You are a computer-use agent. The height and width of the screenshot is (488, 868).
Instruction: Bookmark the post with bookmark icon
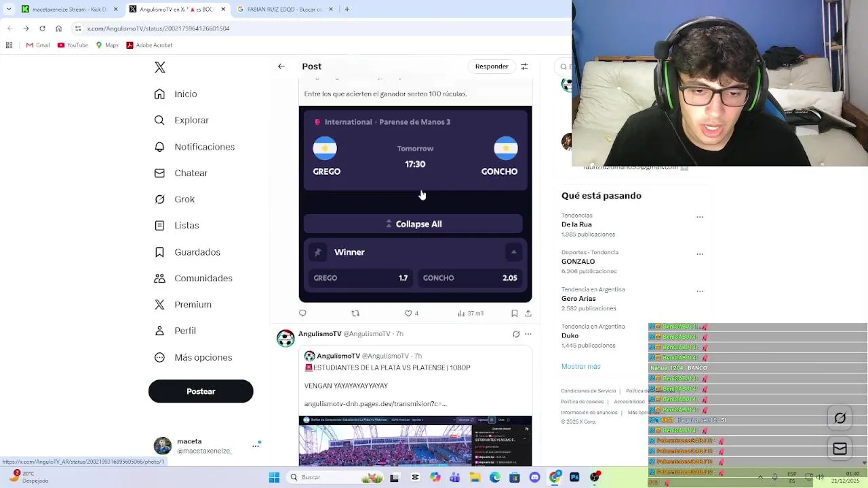pyautogui.click(x=514, y=313)
